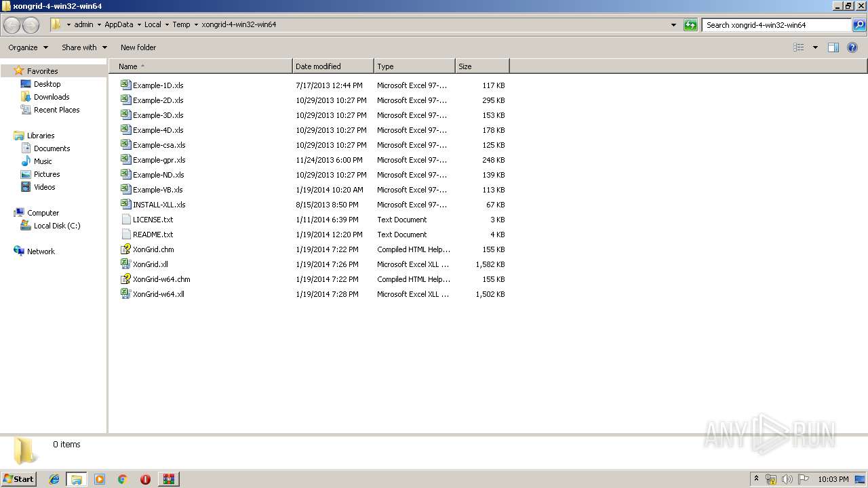This screenshot has height=488, width=868.
Task: Select the XonGrid-w64.chm help icon
Action: pyautogui.click(x=125, y=279)
